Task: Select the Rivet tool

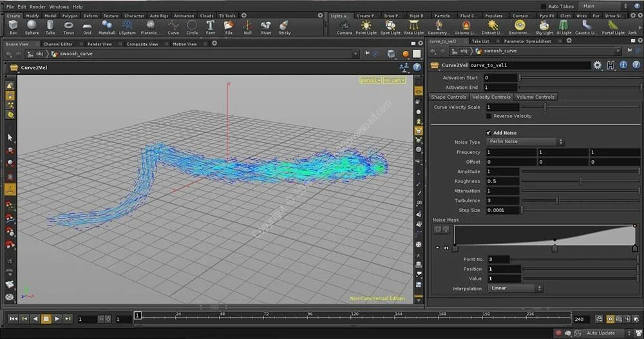Action: 266,28
